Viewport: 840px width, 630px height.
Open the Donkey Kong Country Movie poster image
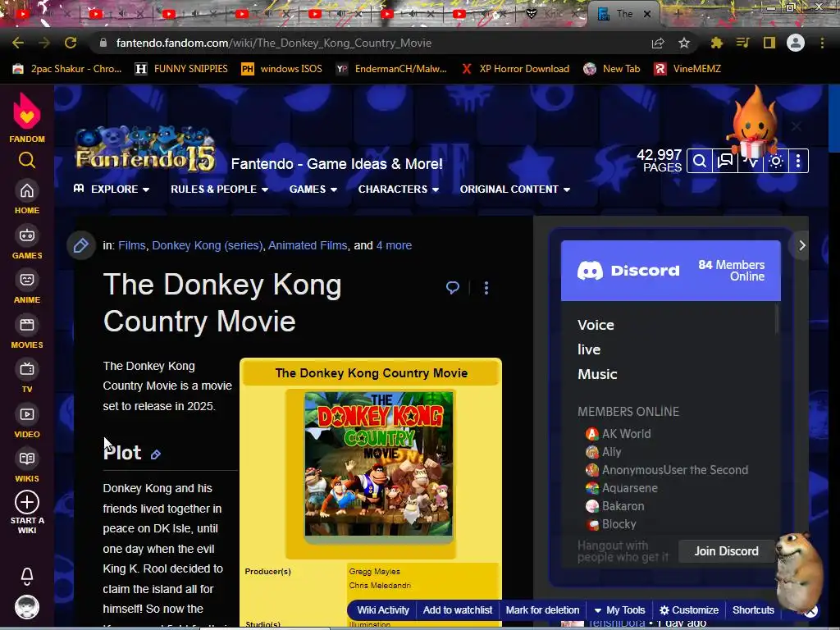[x=379, y=464]
